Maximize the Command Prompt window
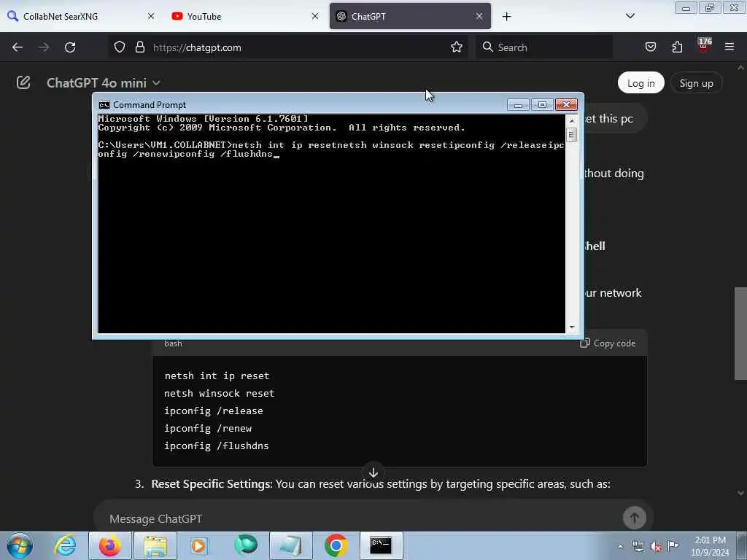This screenshot has width=747, height=560. coord(542,105)
